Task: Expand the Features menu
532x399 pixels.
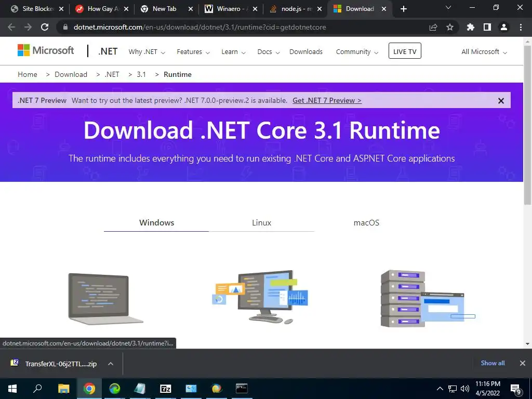Action: pos(193,52)
